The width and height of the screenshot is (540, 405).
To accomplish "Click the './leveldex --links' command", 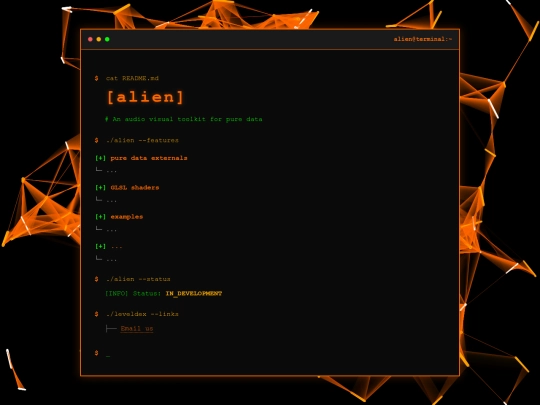I will click(x=142, y=314).
